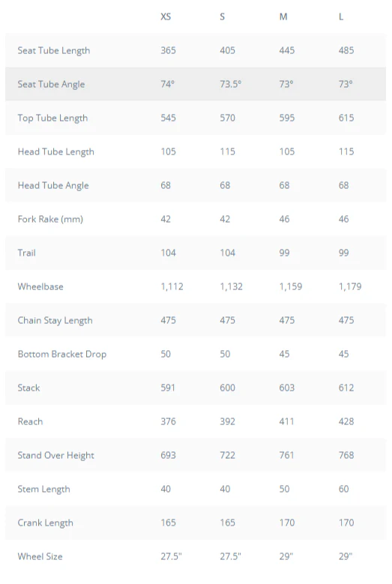Select the S size column header
Image resolution: width=392 pixels, height=584 pixels.
(223, 16)
